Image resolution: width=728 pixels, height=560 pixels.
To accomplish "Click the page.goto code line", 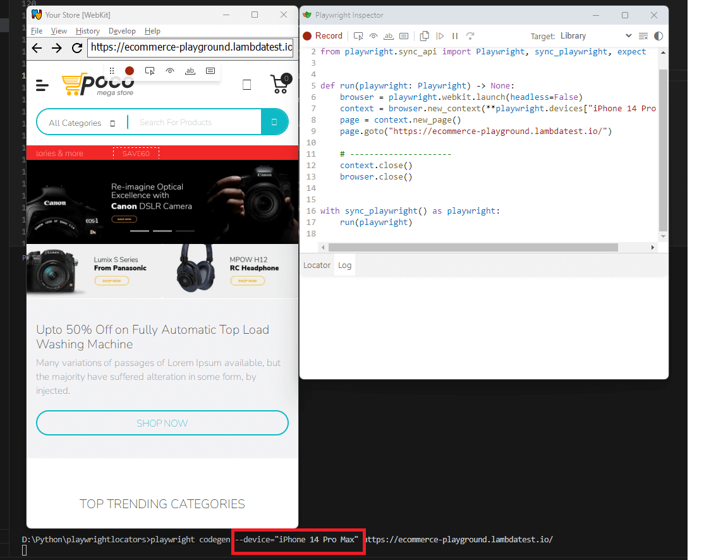I will click(x=476, y=131).
